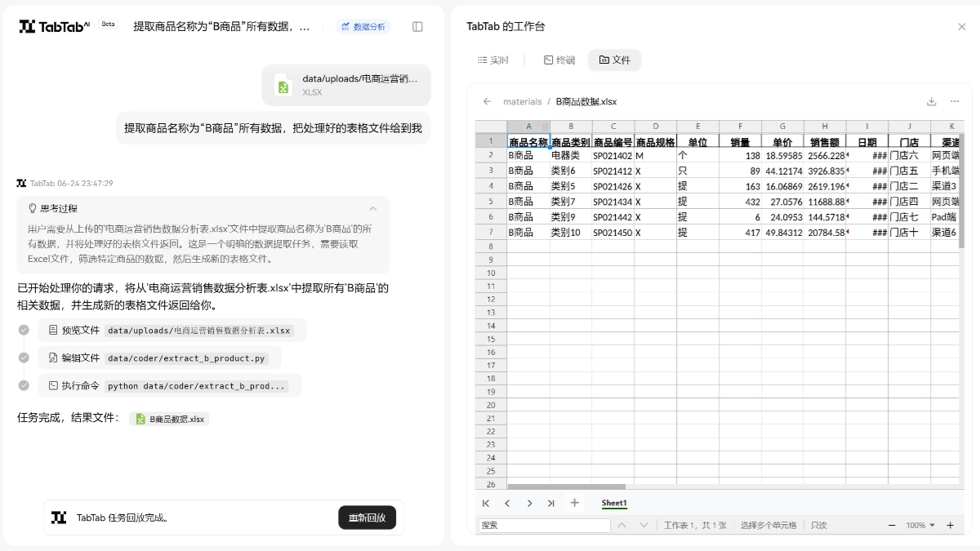Jump to the last sheet
Viewport: 980px width, 551px height.
point(550,503)
